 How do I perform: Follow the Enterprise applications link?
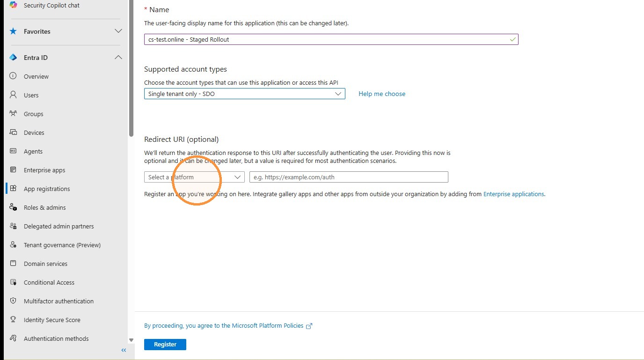point(513,194)
